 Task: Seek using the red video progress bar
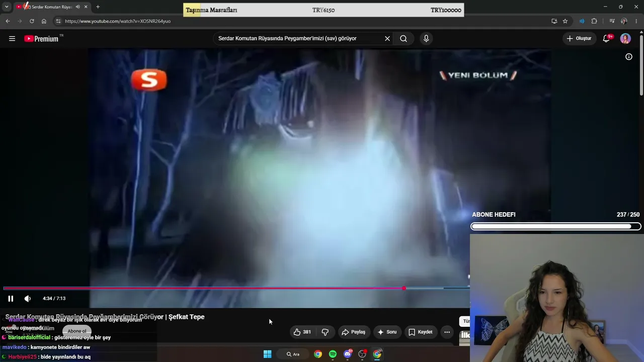pos(236,288)
